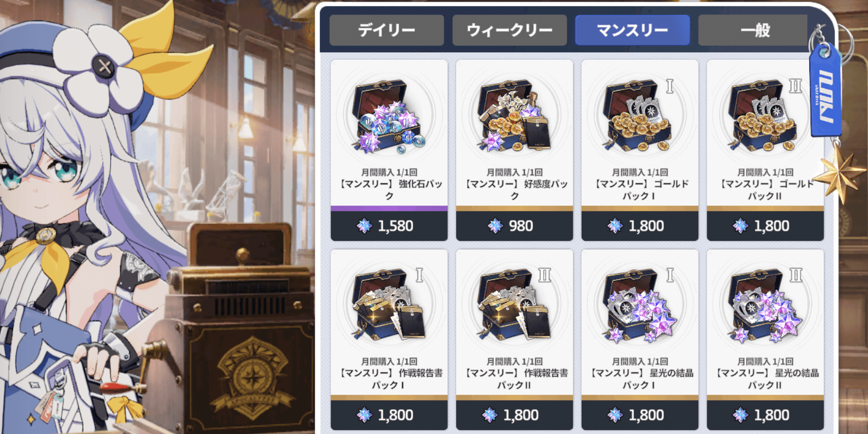Click 1,800 price under ゴールドパック I
Viewport: 868px width, 434px height.
tap(640, 226)
